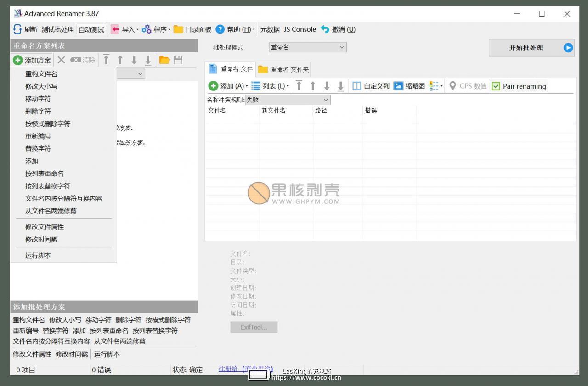Open the Import (导入) arrow icon
588x386 pixels.
[x=115, y=29]
